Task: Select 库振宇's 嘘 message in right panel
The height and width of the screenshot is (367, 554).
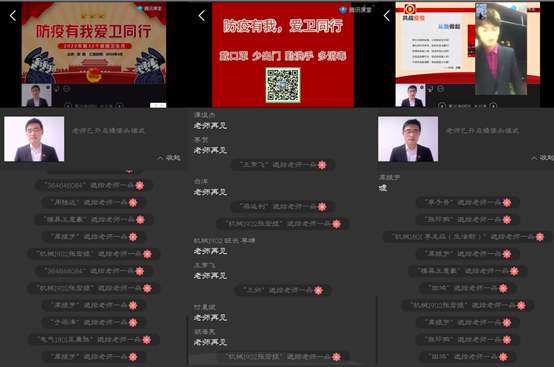Action: click(383, 188)
